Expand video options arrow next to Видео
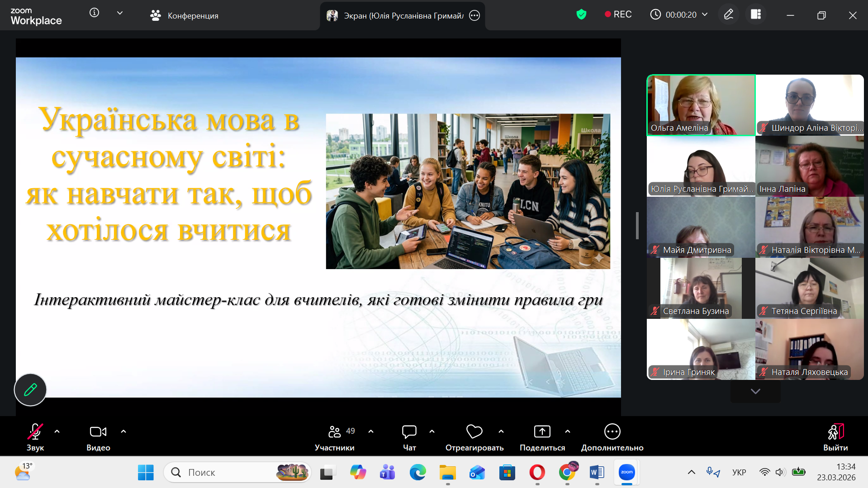868x488 pixels. point(123,431)
